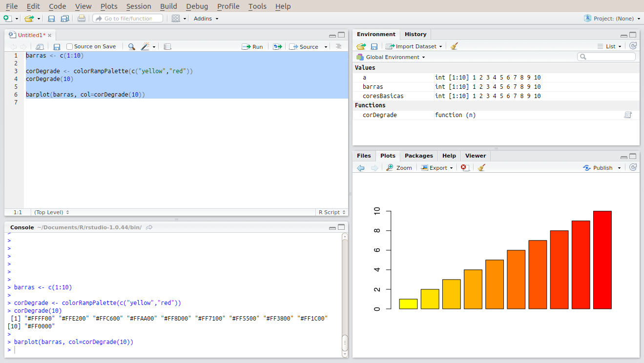The height and width of the screenshot is (363, 644).
Task: Switch to the Packages tab
Action: (418, 156)
